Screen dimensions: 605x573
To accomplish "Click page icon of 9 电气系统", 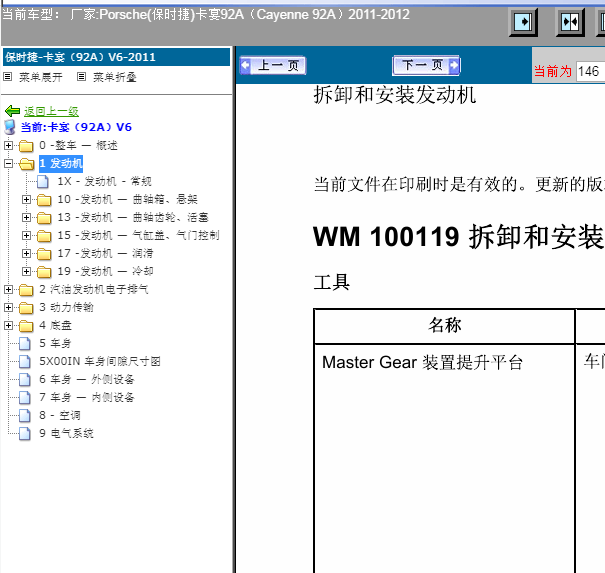I will (25, 434).
